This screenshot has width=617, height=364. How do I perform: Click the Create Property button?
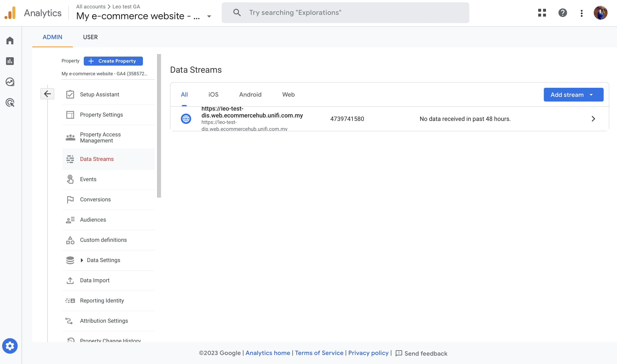point(113,61)
